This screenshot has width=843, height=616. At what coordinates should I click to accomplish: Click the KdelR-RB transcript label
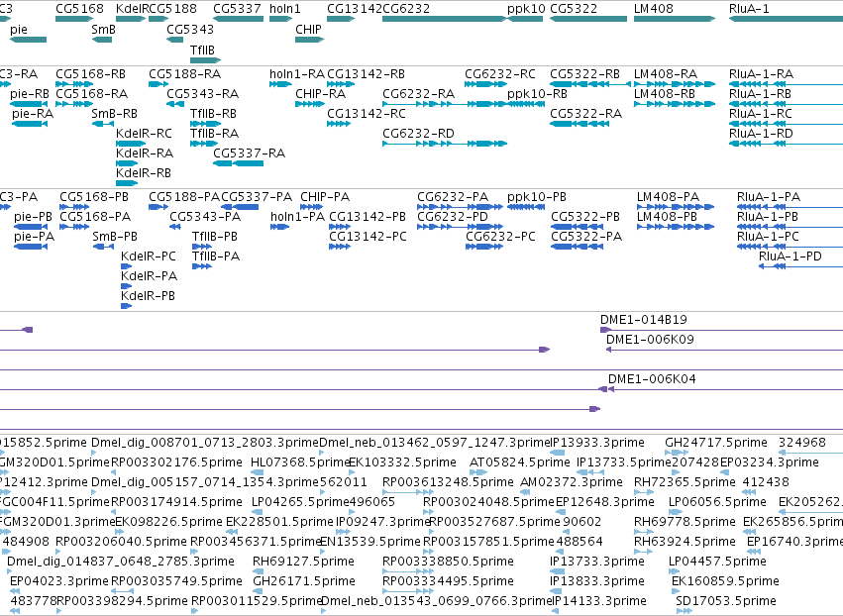tap(143, 173)
